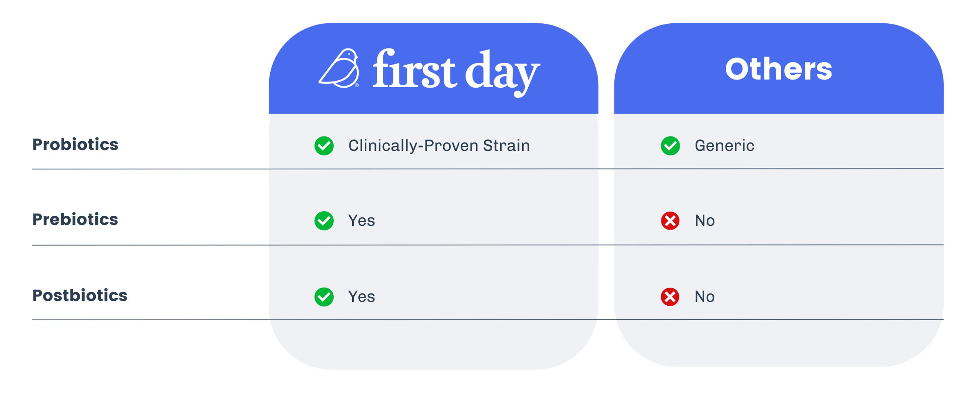Click the green check beside Clinically-Proven Strain
The image size is (980, 409).
point(324,146)
